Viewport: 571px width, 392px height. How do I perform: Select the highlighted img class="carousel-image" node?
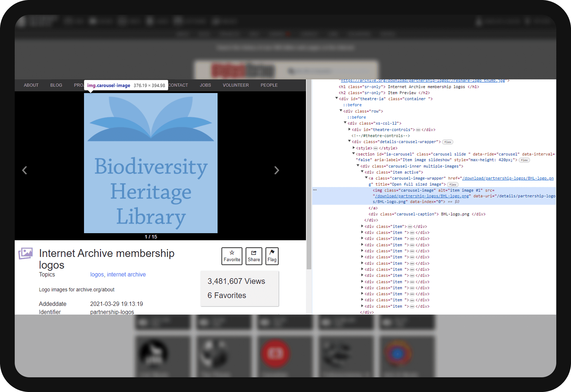coord(434,196)
